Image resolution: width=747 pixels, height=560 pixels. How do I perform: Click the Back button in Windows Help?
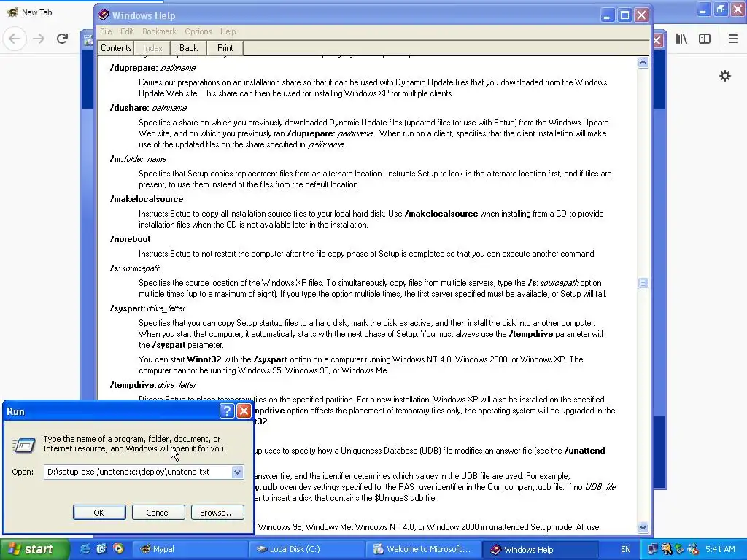(x=188, y=48)
